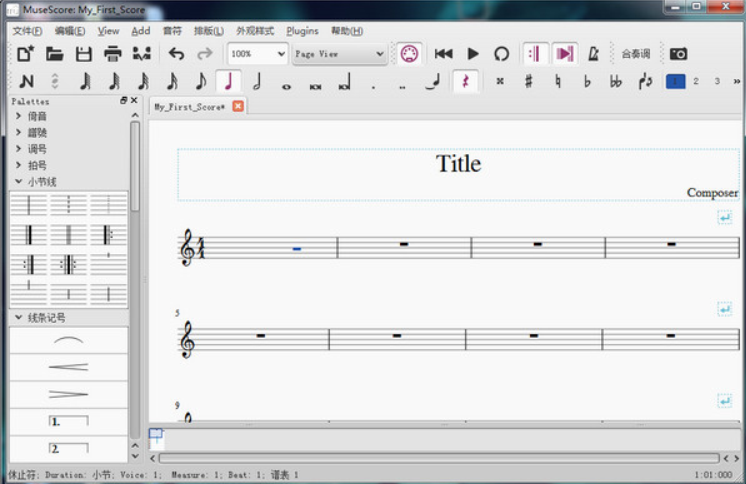Create a new score with the toolbar icon
This screenshot has height=484, width=746.
(x=25, y=54)
